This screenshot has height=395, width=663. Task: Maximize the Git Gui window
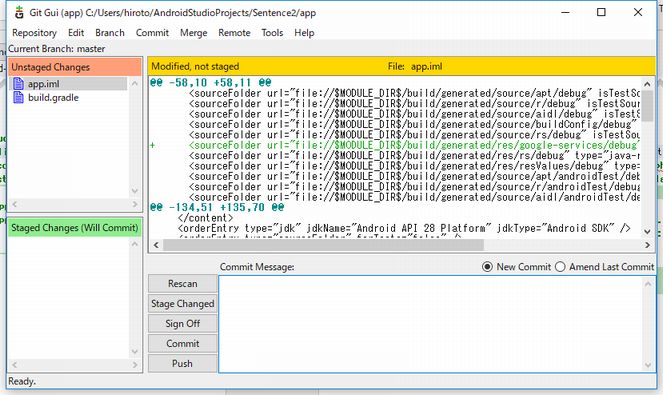point(601,12)
